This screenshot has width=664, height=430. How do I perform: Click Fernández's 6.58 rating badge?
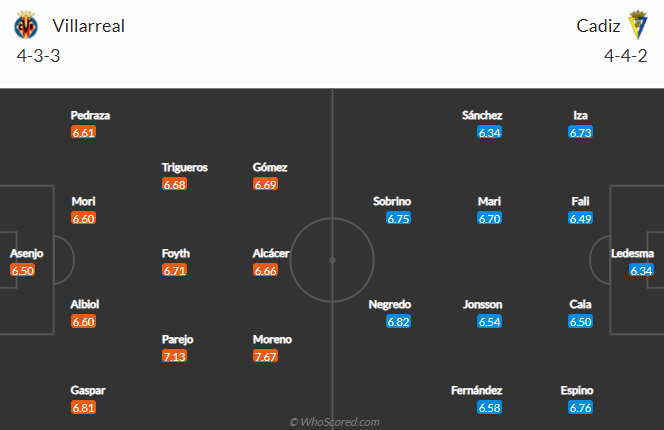coord(489,408)
